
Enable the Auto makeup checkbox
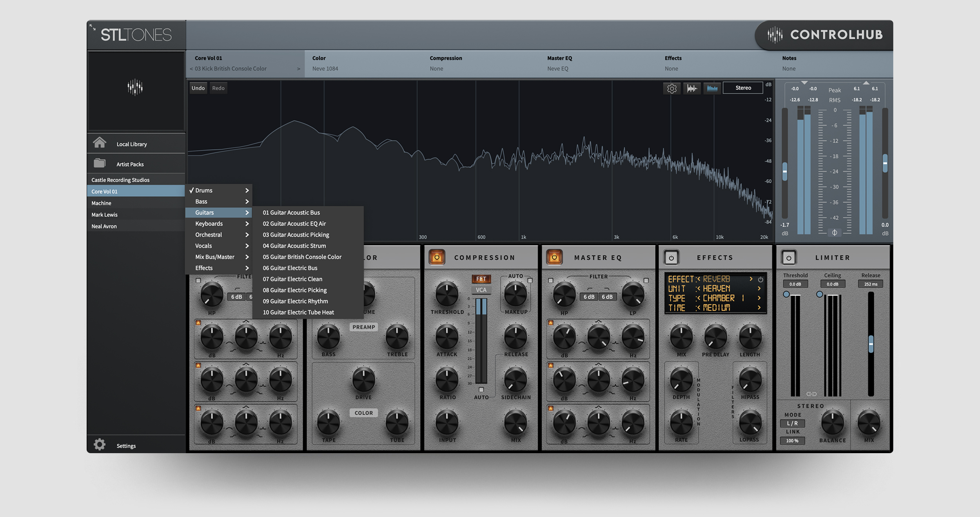[x=530, y=280]
